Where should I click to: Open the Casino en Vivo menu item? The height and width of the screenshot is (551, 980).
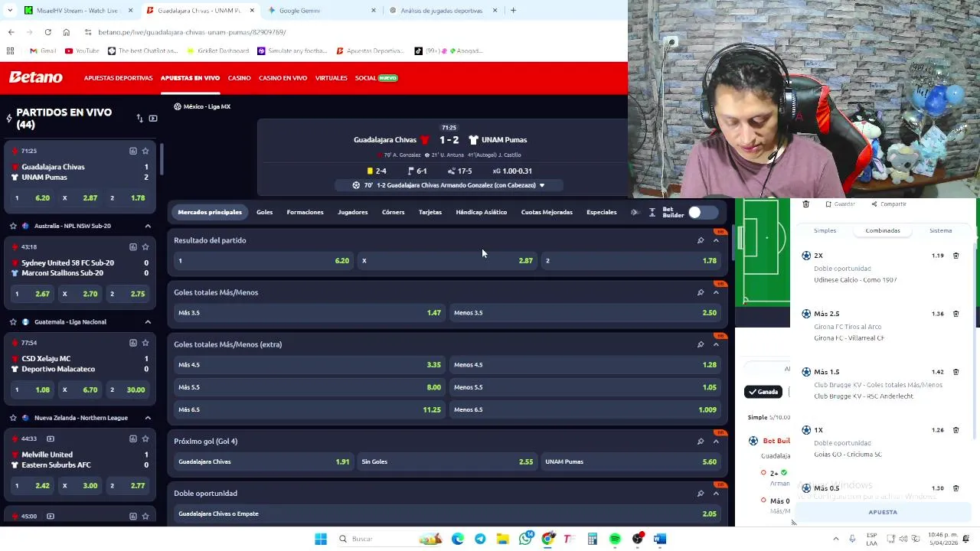coord(283,78)
